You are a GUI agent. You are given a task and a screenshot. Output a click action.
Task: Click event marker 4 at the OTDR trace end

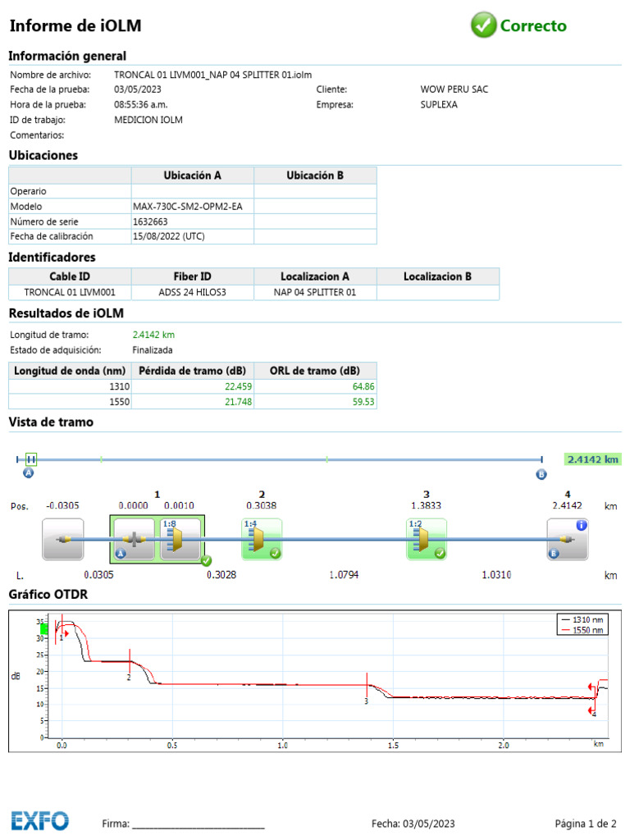point(594,699)
